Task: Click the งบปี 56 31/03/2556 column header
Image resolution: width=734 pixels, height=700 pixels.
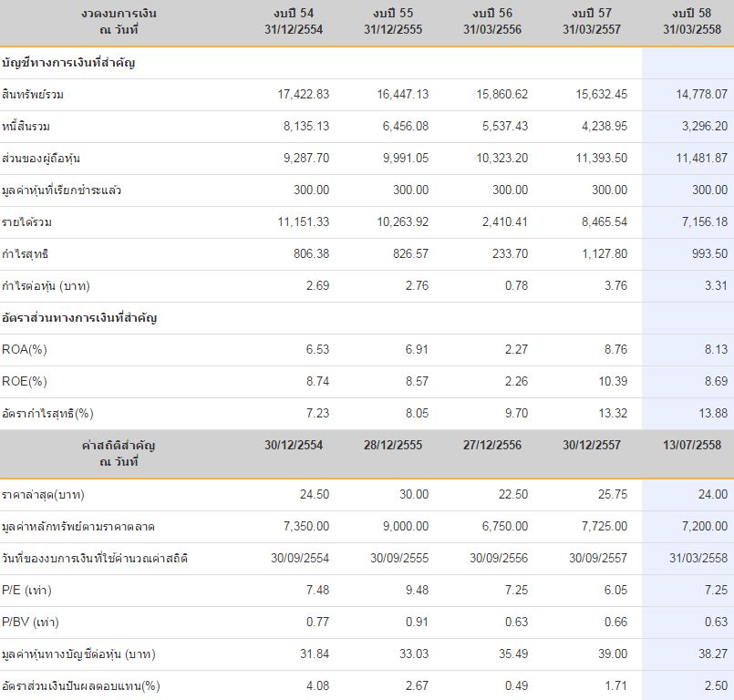Action: [492, 22]
